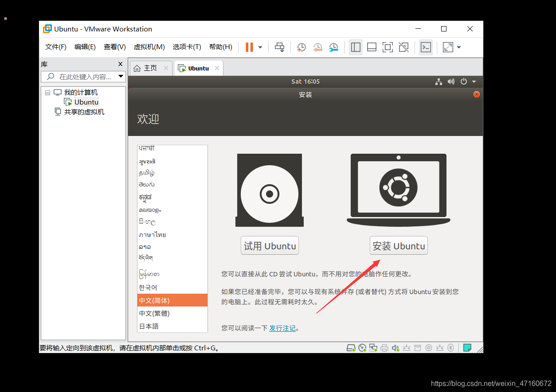This screenshot has height=392, width=556.
Task: Select தமிழ் in the language list
Action: [172, 173]
